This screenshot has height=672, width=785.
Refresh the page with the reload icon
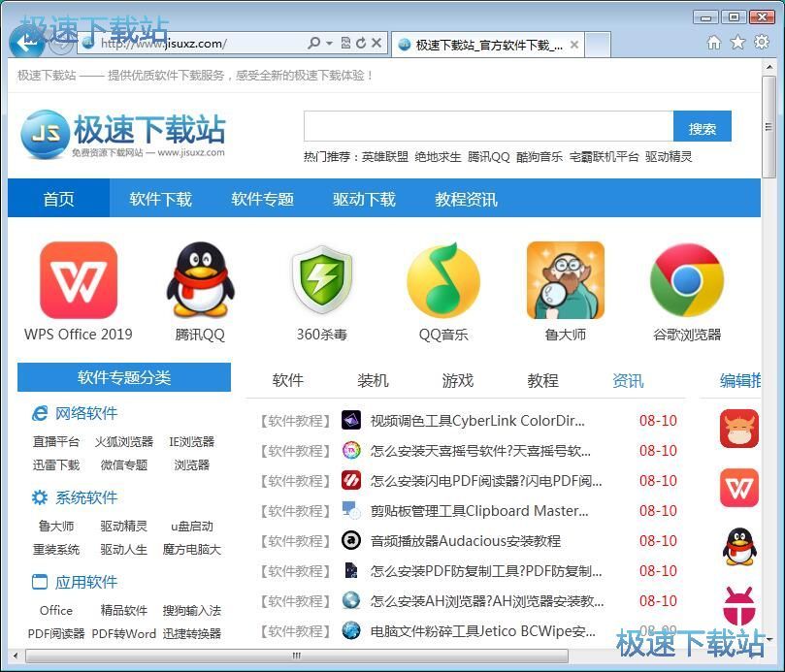pos(361,44)
